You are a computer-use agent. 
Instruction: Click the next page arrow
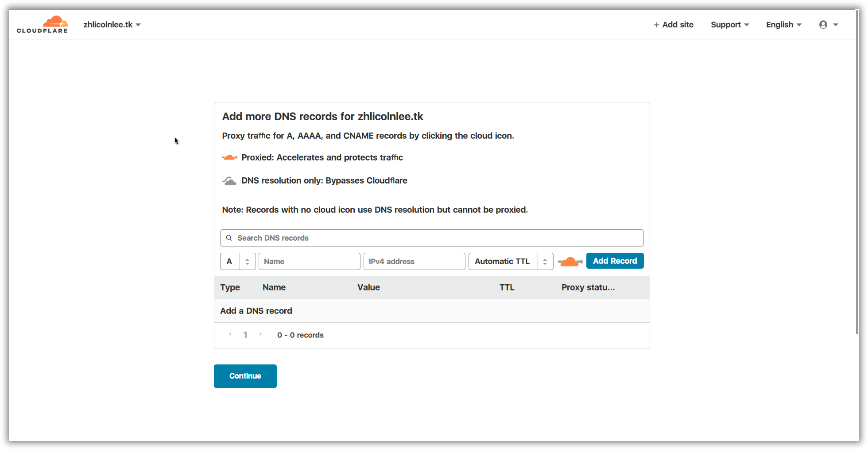pos(260,334)
